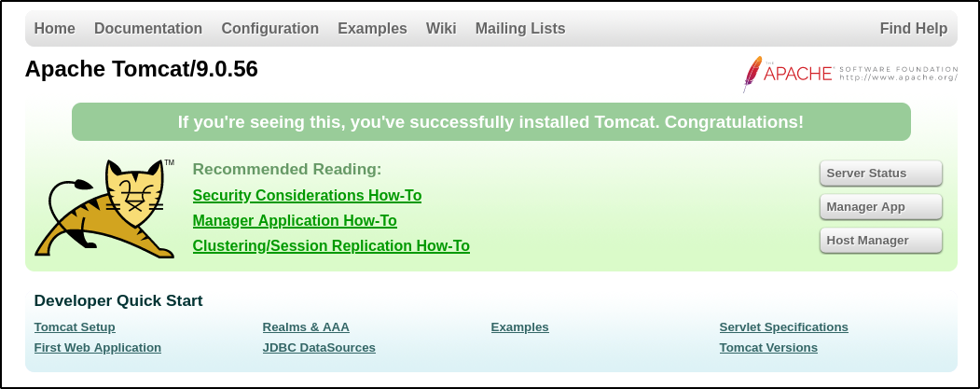
Task: Launch the Manager App button
Action: pyautogui.click(x=880, y=207)
